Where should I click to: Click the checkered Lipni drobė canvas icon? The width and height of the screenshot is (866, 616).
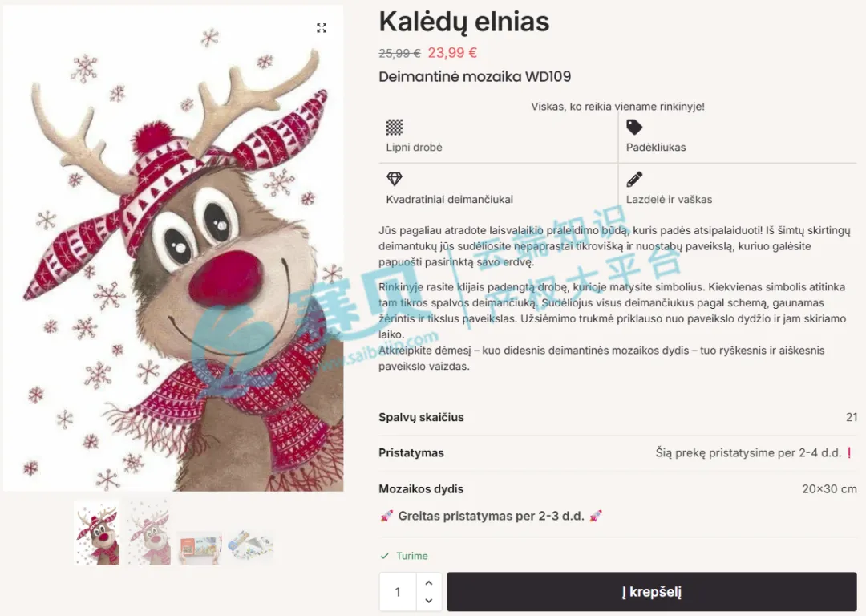395,127
